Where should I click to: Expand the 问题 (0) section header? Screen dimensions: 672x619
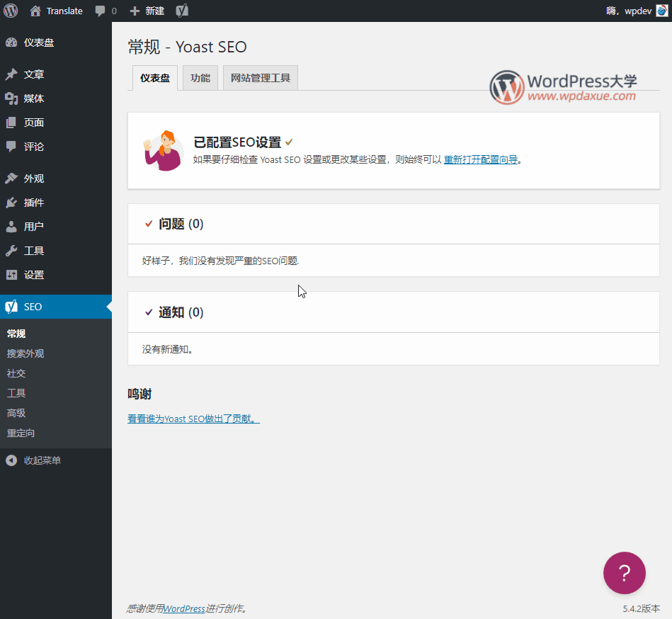pos(394,224)
